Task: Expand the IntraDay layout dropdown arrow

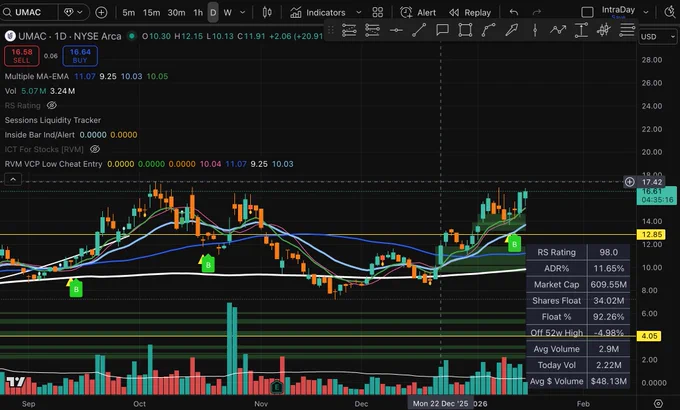Action: pos(646,12)
